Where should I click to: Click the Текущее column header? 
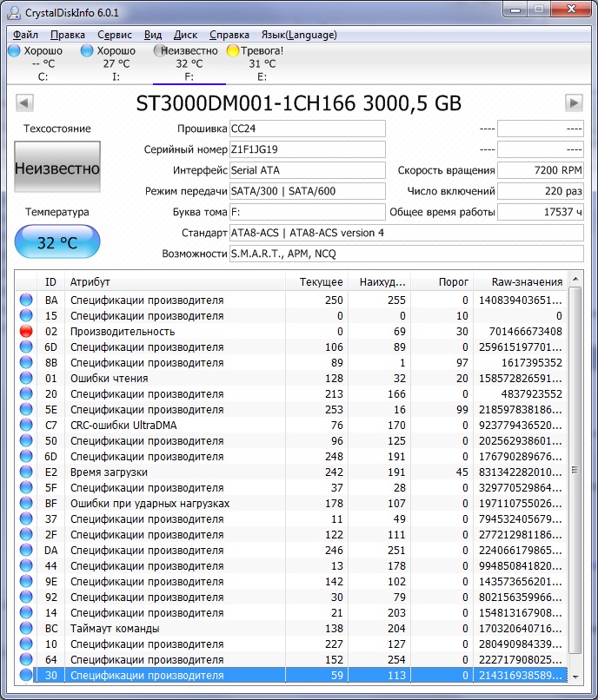coord(317,282)
